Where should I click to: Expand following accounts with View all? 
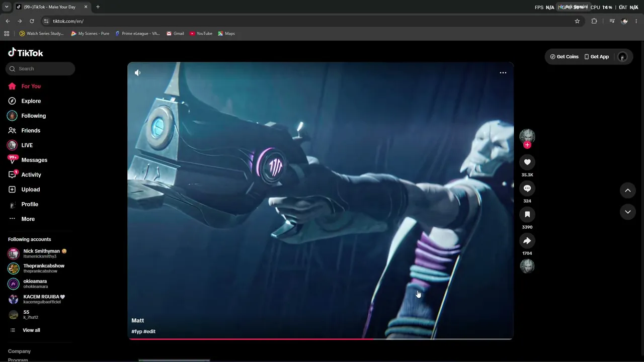31,330
